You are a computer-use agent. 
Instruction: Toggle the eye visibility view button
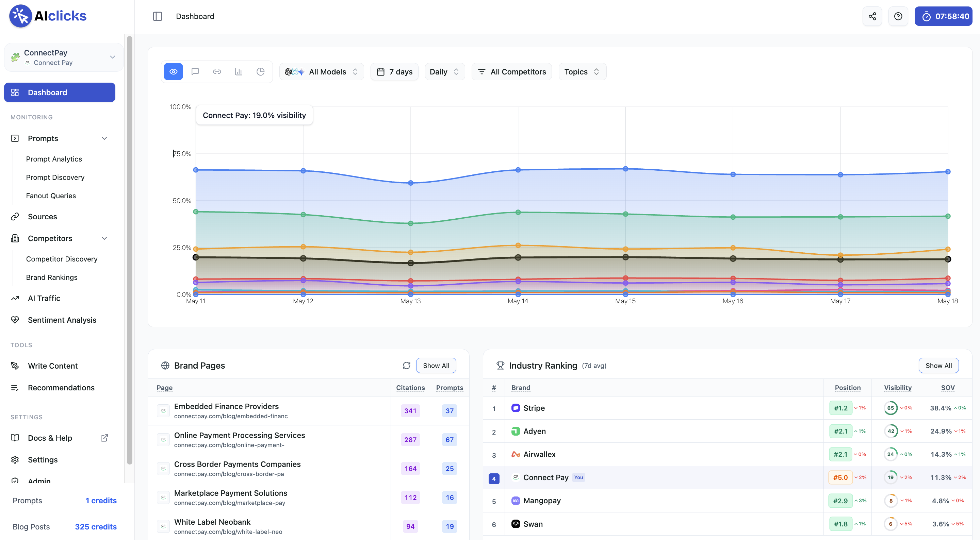coord(174,72)
